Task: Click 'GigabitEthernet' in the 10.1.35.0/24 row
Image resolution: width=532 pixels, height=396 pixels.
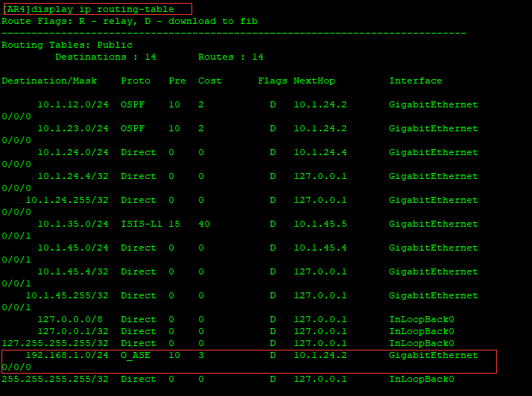Action: (433, 224)
